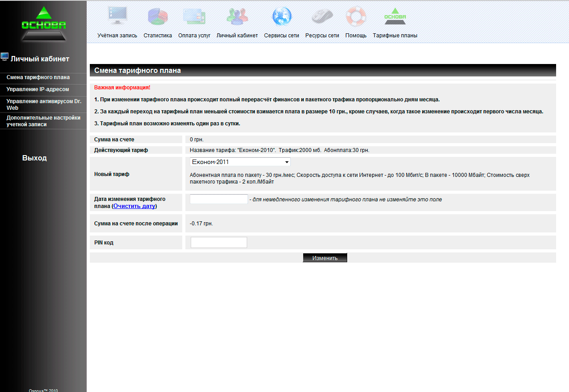
Task: Go to Управление IP-адресом
Action: coord(38,89)
